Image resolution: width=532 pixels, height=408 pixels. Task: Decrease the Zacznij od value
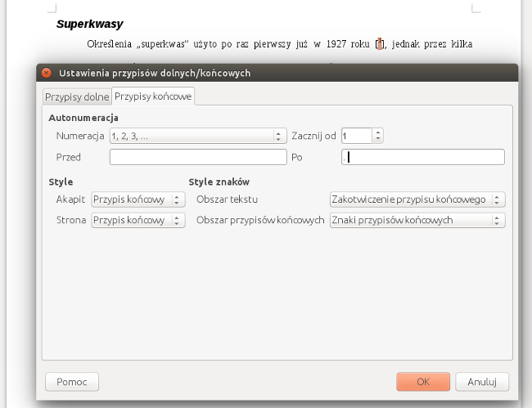click(378, 140)
